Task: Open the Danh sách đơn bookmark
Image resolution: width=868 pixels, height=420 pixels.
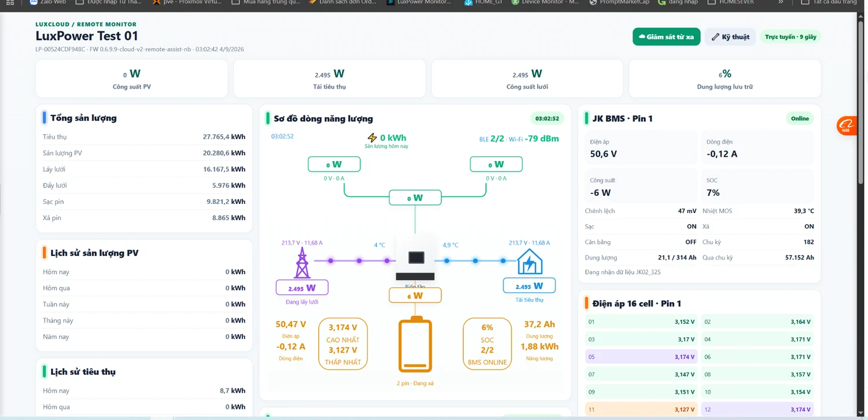Action: pyautogui.click(x=344, y=2)
